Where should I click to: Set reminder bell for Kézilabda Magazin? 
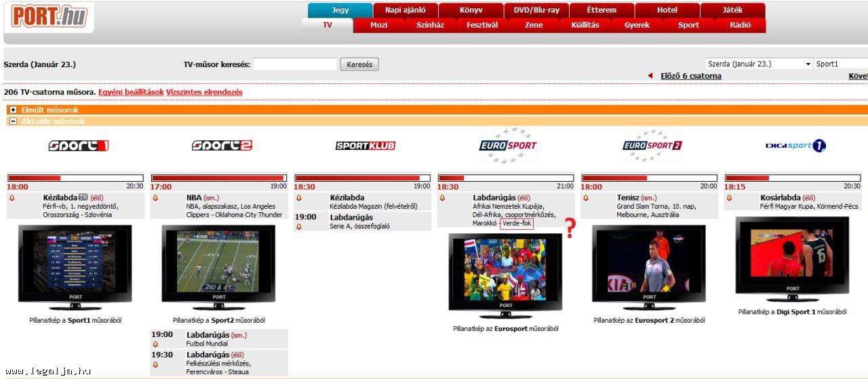tap(299, 198)
